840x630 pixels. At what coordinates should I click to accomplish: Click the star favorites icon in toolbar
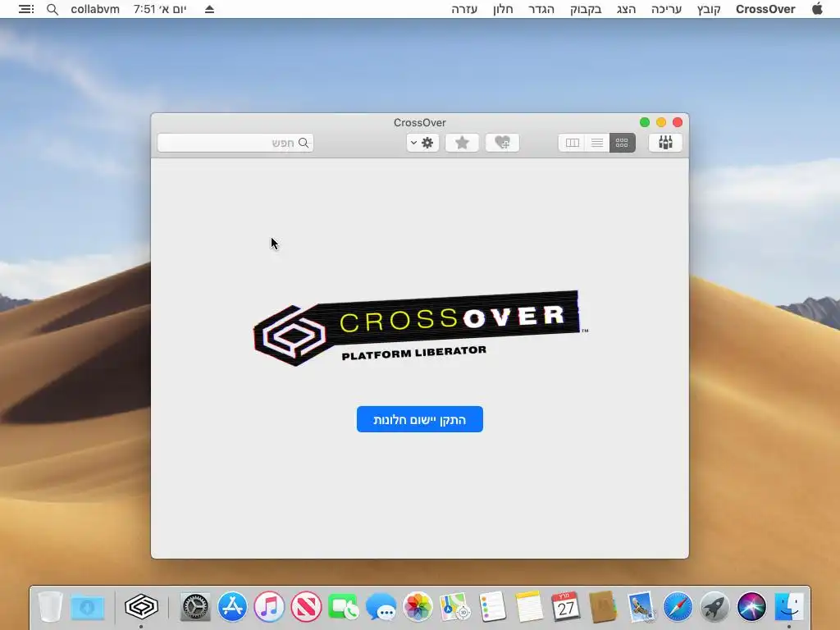click(x=462, y=143)
